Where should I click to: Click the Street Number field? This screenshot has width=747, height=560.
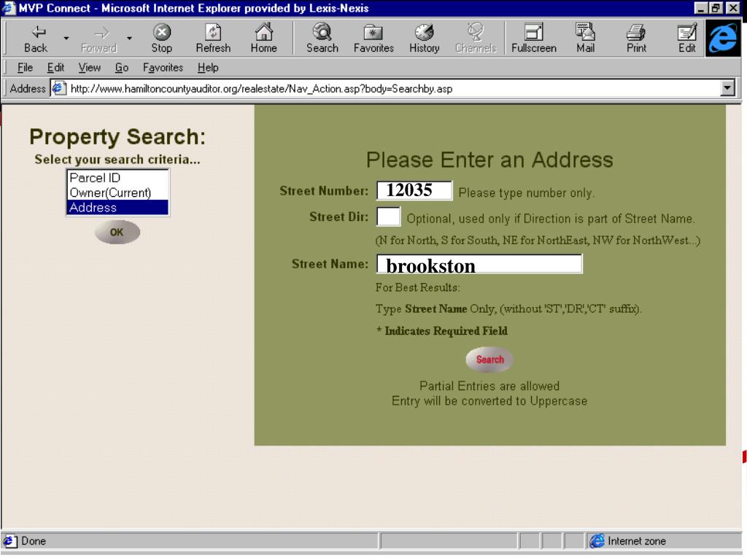point(414,190)
